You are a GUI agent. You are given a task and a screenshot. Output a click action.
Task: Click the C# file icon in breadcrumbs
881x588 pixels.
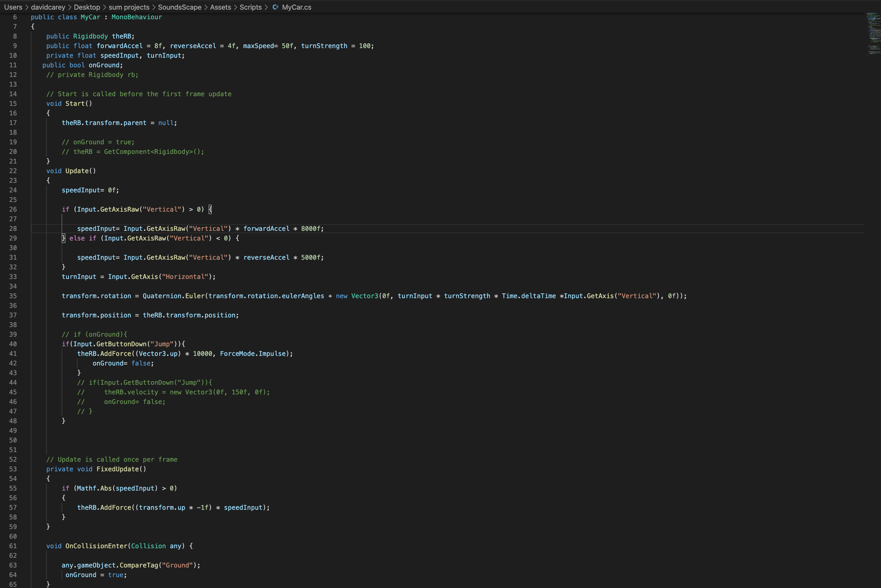tap(275, 7)
